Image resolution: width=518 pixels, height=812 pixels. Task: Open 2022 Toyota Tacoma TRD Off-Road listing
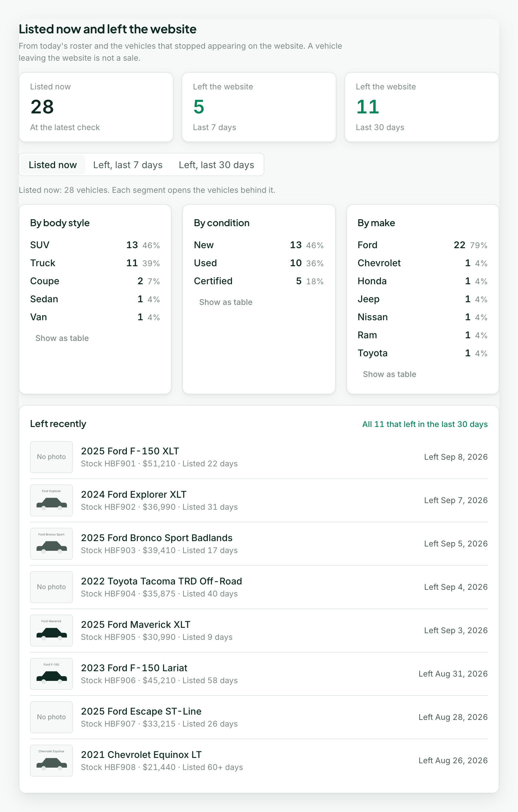259,587
